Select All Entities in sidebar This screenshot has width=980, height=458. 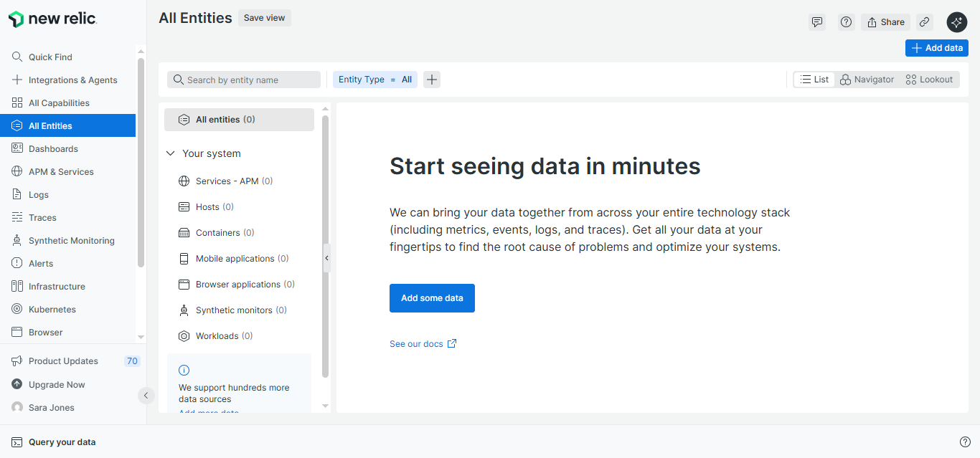click(x=67, y=126)
